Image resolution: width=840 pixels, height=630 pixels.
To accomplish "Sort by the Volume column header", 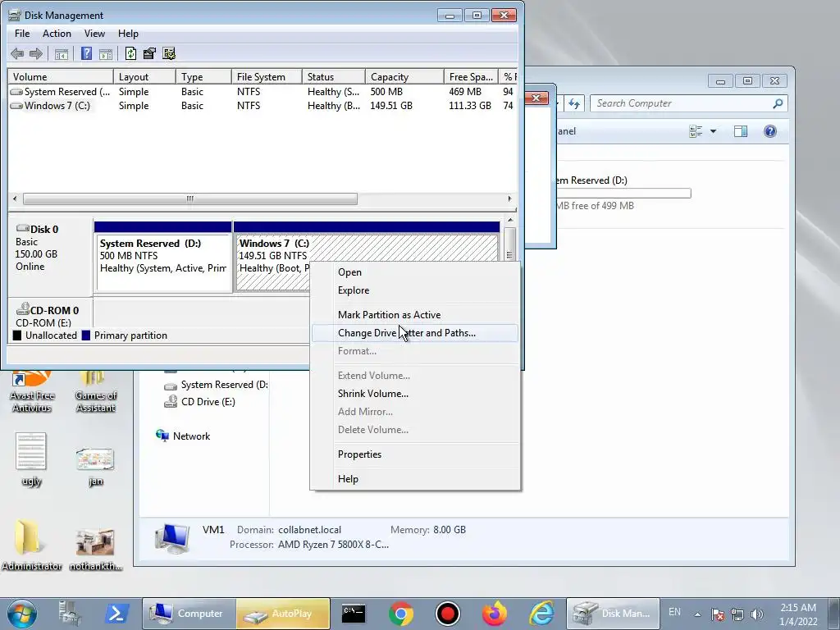I will (61, 76).
